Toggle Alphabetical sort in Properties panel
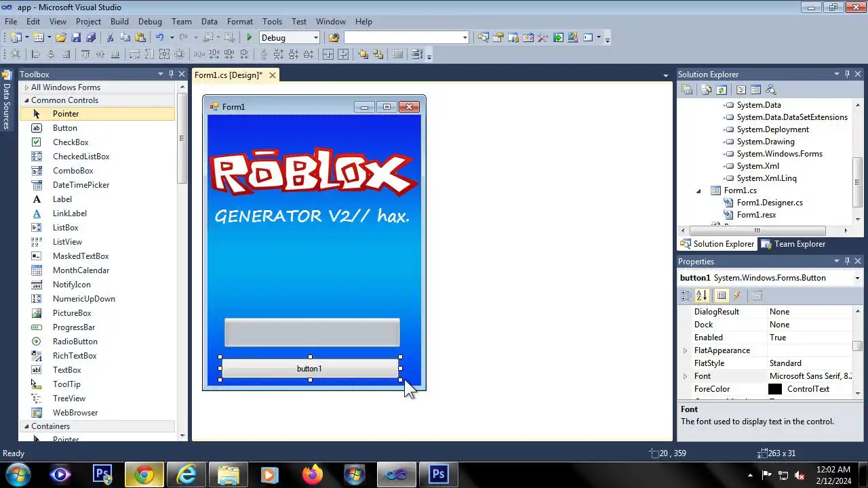 pos(701,296)
